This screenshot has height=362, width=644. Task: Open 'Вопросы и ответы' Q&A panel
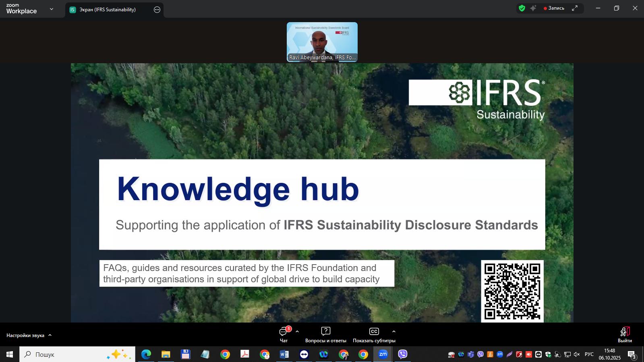point(326,335)
